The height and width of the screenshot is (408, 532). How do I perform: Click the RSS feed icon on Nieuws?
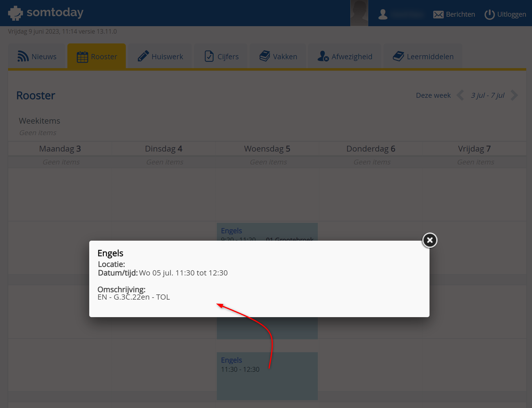tap(23, 56)
